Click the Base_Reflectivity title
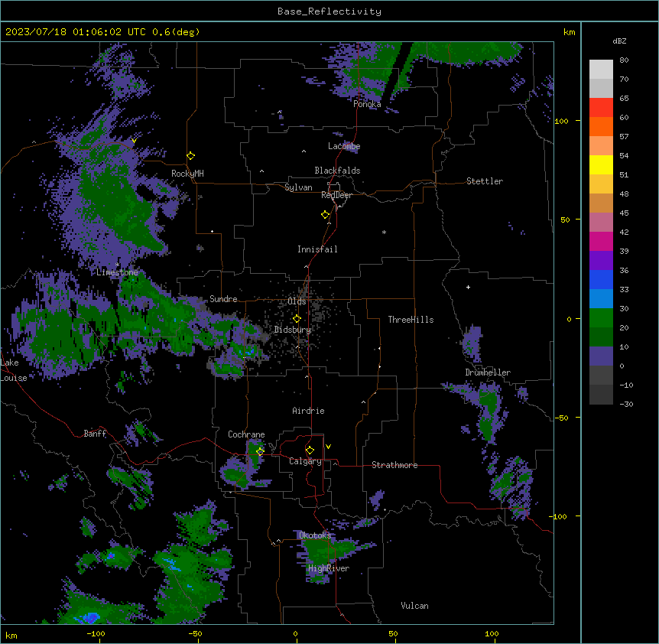 [329, 11]
